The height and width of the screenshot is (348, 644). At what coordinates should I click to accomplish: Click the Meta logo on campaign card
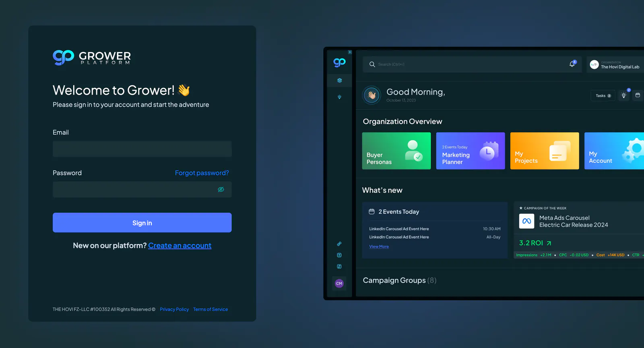click(x=527, y=221)
